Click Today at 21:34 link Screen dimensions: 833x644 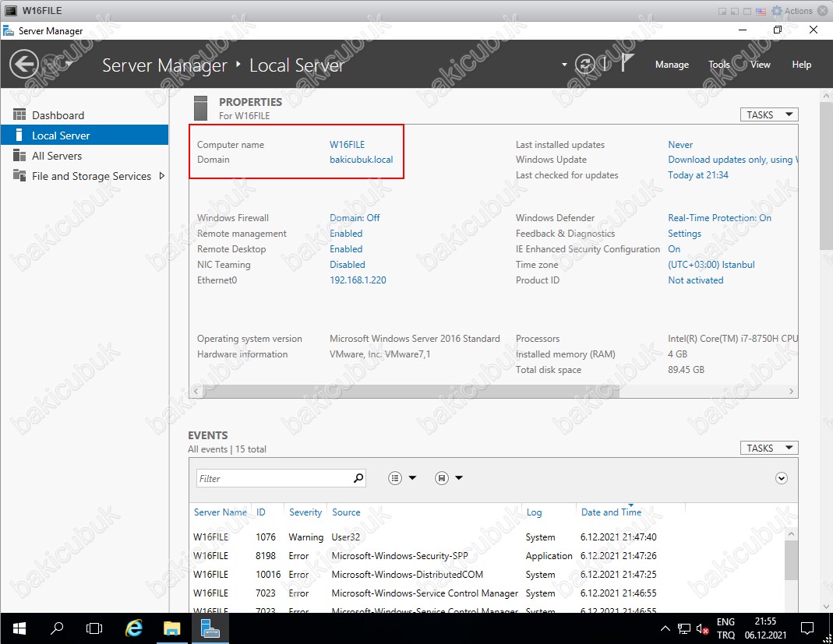[698, 174]
